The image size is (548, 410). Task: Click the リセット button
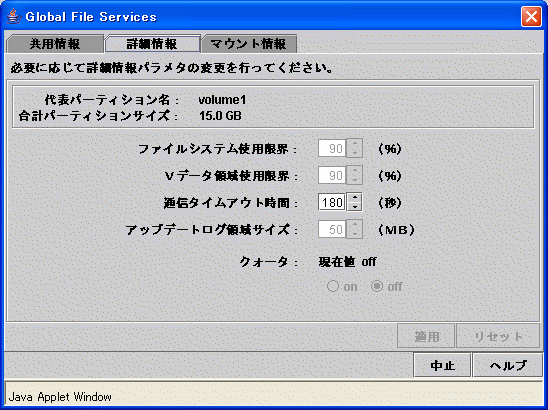498,336
